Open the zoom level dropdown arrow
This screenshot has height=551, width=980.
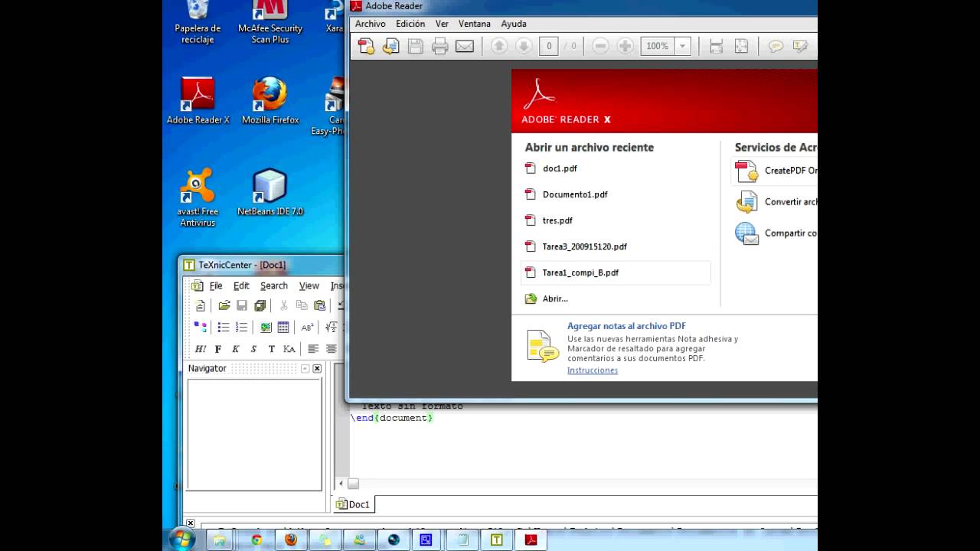click(x=683, y=46)
